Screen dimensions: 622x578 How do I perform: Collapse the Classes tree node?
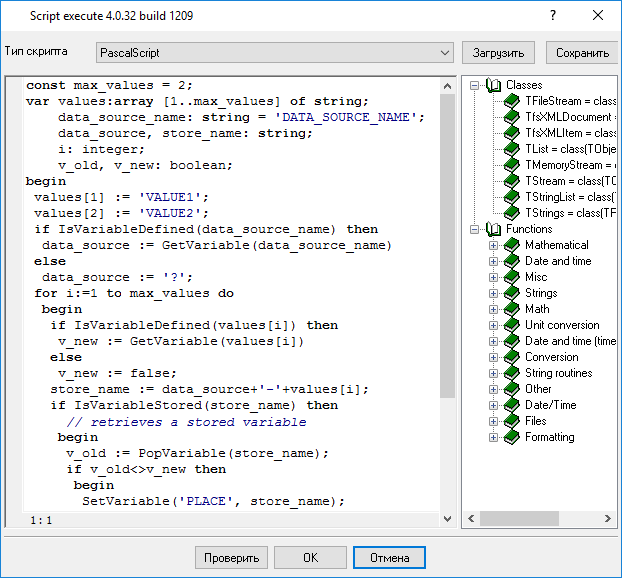(474, 85)
